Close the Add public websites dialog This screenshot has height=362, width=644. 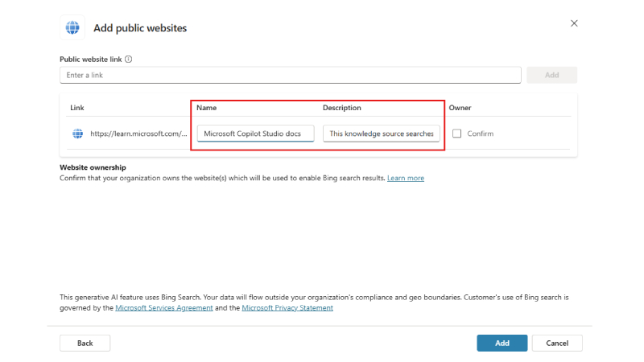[x=574, y=23]
